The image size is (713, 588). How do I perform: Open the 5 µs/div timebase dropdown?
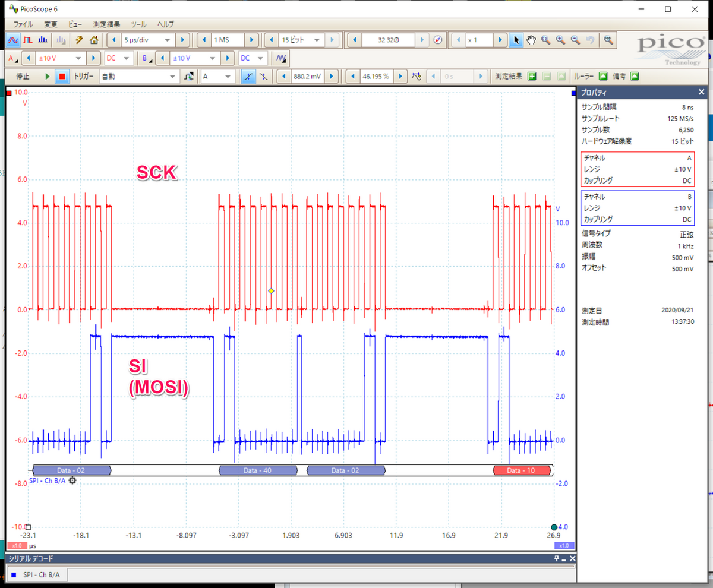(x=167, y=40)
